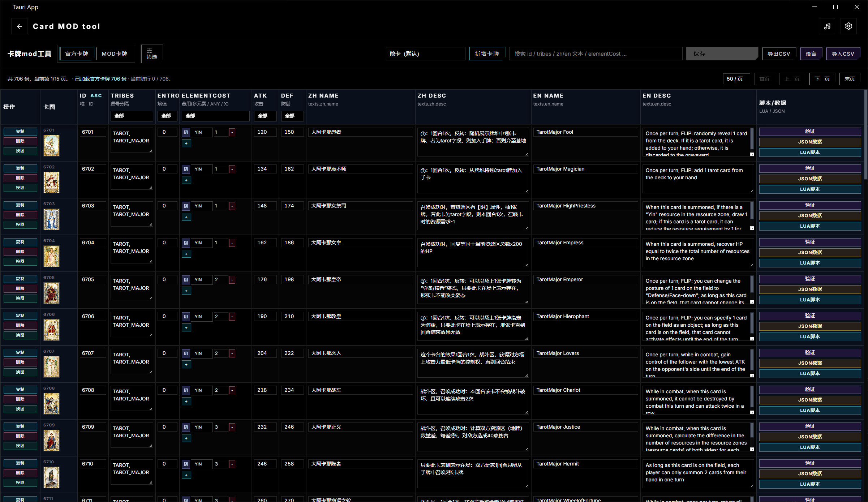Open the 散卡 (默认) dropdown

pyautogui.click(x=425, y=54)
